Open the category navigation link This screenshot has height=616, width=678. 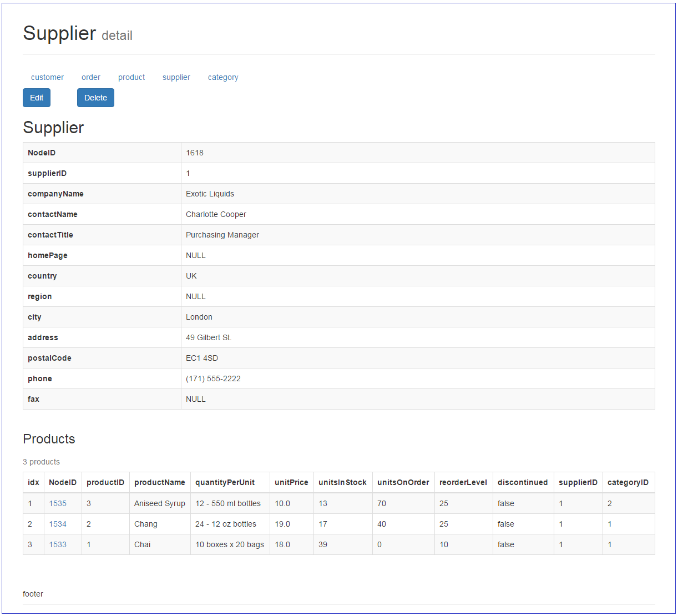[x=223, y=77]
